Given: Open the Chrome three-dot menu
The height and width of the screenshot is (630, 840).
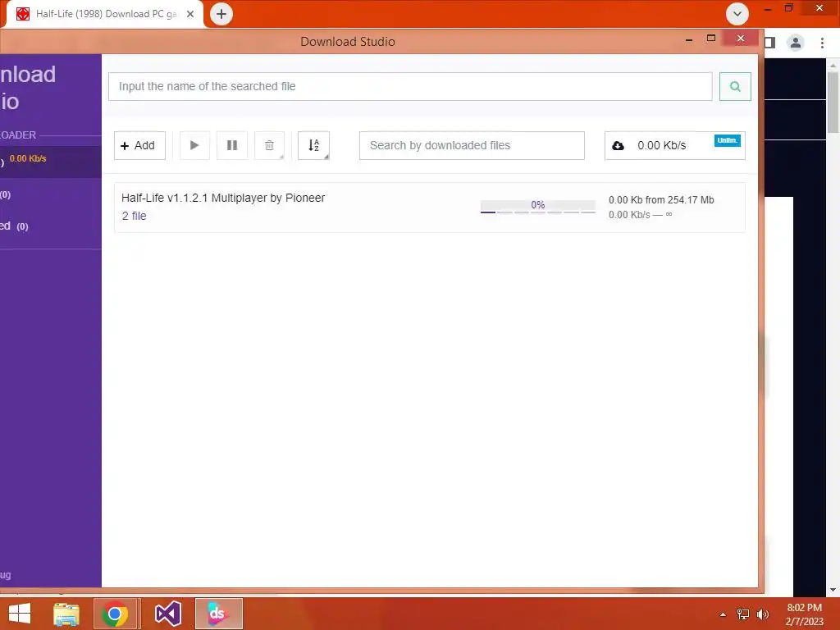Looking at the screenshot, I should 822,43.
